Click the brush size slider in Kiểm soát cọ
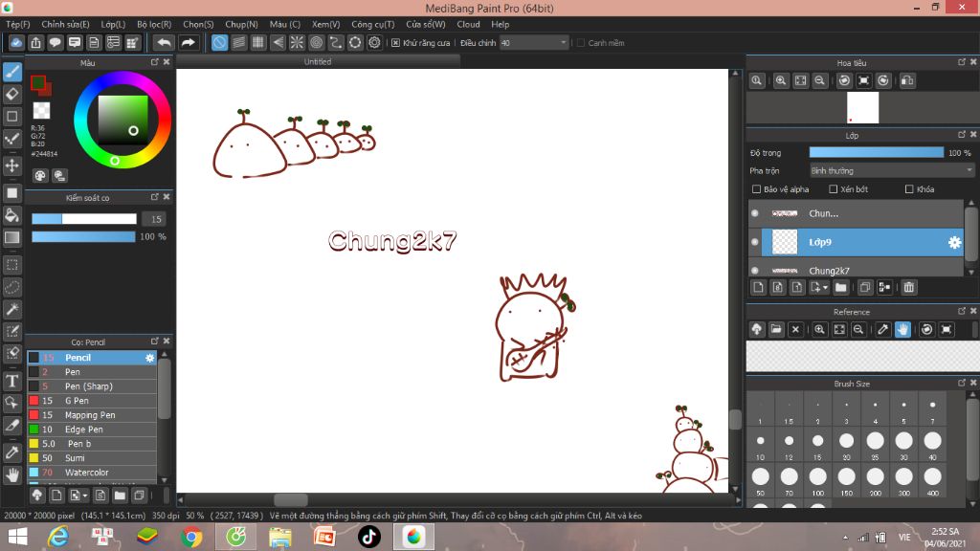The image size is (980, 551). [x=84, y=219]
